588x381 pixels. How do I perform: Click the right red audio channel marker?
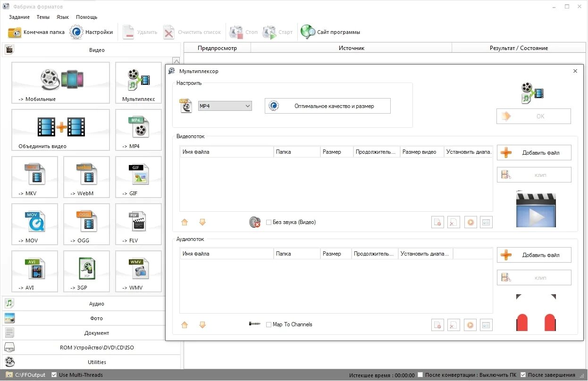click(550, 323)
